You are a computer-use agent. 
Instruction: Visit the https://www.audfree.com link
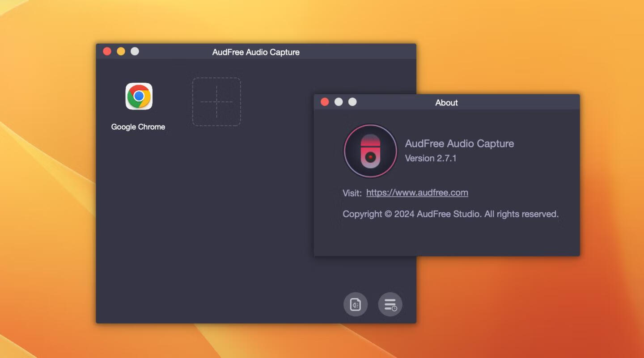coord(417,193)
